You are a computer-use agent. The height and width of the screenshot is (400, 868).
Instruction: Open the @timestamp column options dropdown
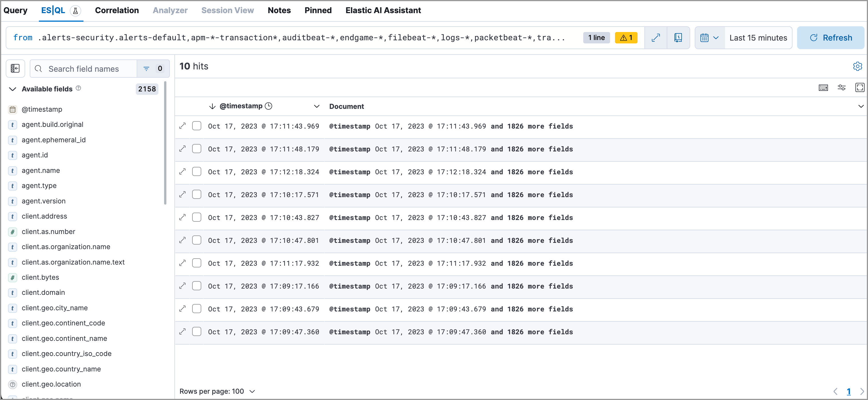pyautogui.click(x=316, y=106)
